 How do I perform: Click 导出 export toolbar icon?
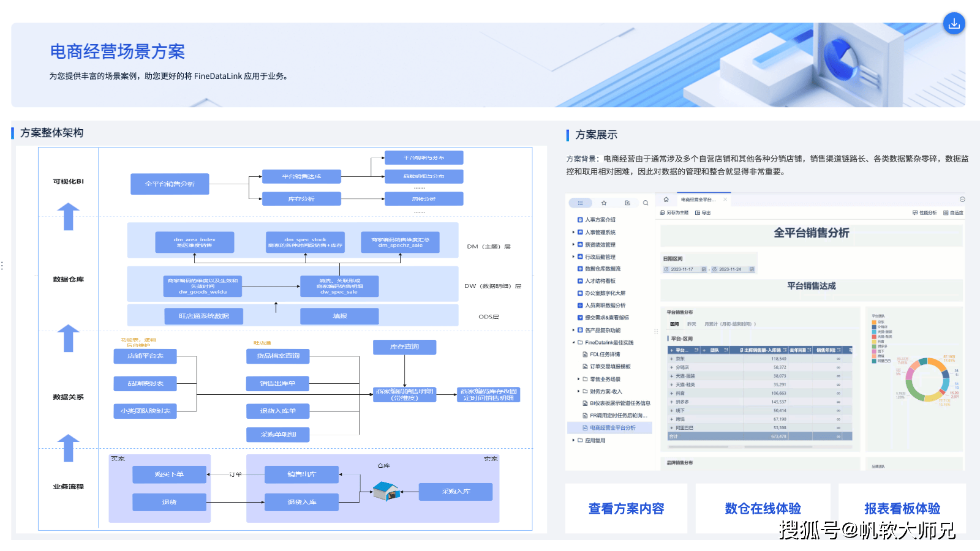point(703,213)
